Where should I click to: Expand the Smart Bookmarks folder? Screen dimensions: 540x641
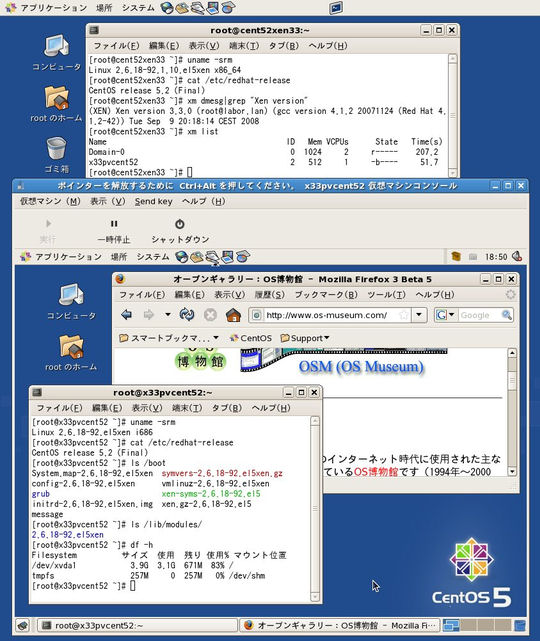coord(169,338)
